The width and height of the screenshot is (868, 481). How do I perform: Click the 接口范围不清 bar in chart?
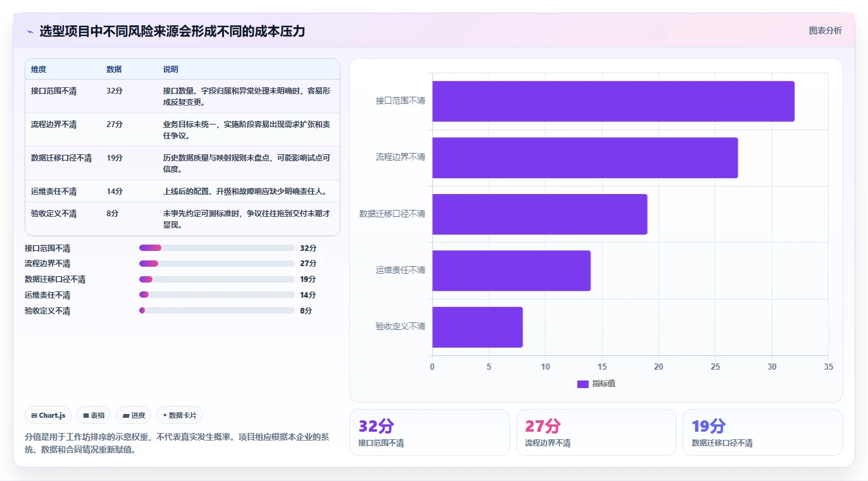613,101
